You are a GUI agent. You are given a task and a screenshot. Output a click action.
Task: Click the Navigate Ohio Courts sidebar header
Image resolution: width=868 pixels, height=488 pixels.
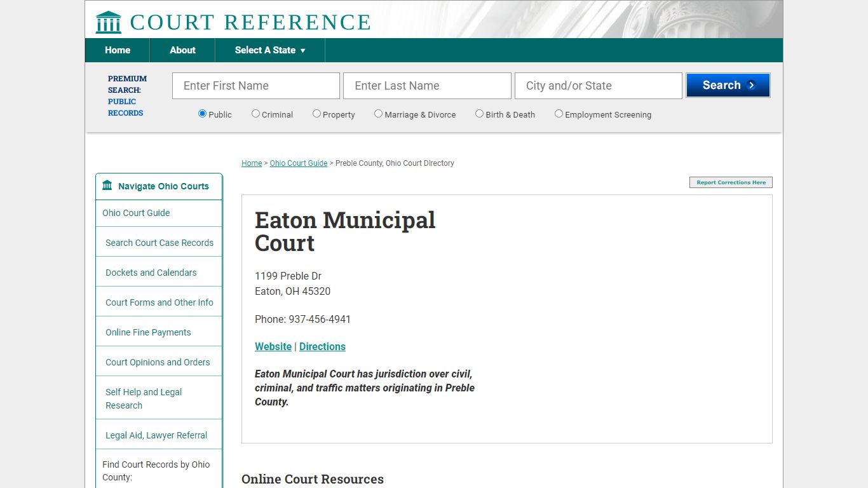point(159,186)
